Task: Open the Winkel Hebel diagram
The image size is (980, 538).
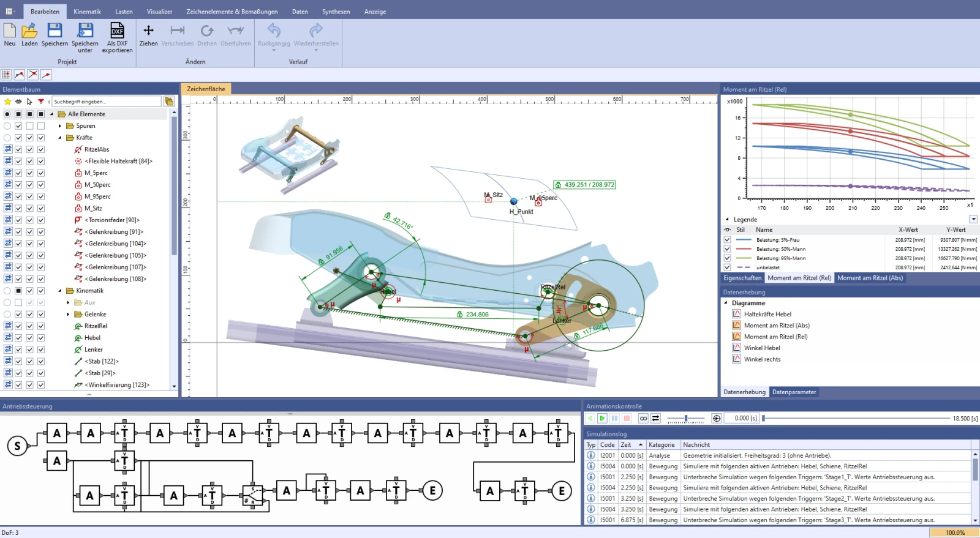Action: (x=762, y=348)
